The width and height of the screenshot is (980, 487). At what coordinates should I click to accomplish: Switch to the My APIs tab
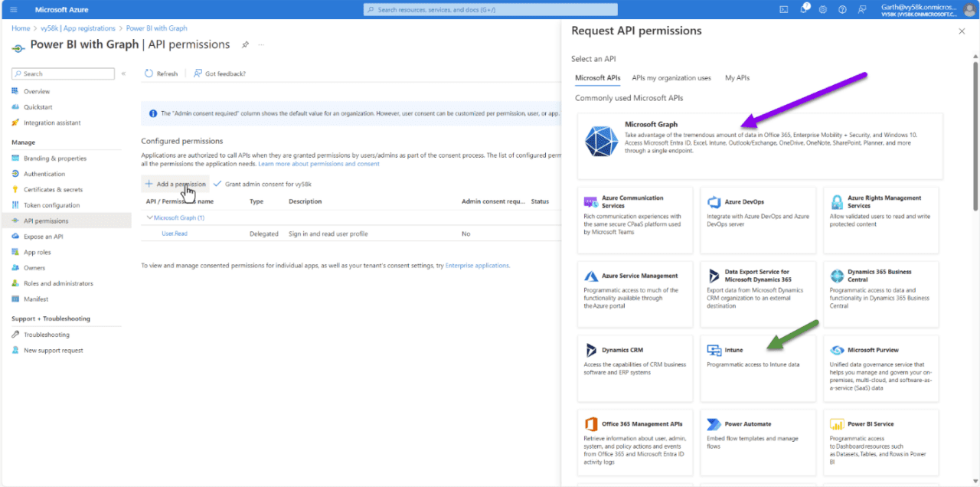point(737,77)
